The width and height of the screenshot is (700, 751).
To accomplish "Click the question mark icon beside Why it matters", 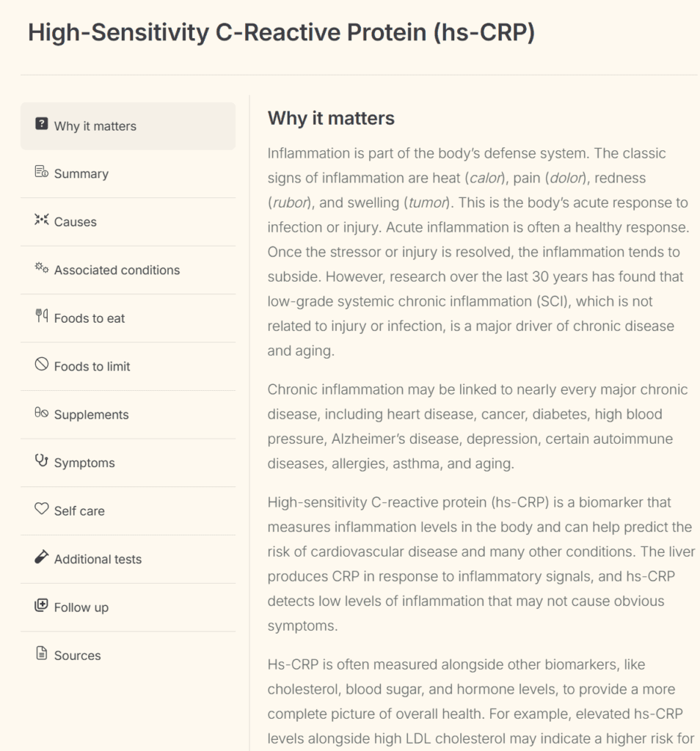I will coord(42,124).
